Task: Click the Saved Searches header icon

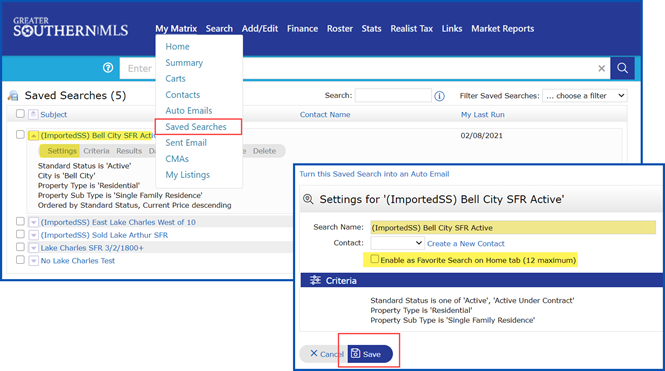Action: click(x=13, y=96)
